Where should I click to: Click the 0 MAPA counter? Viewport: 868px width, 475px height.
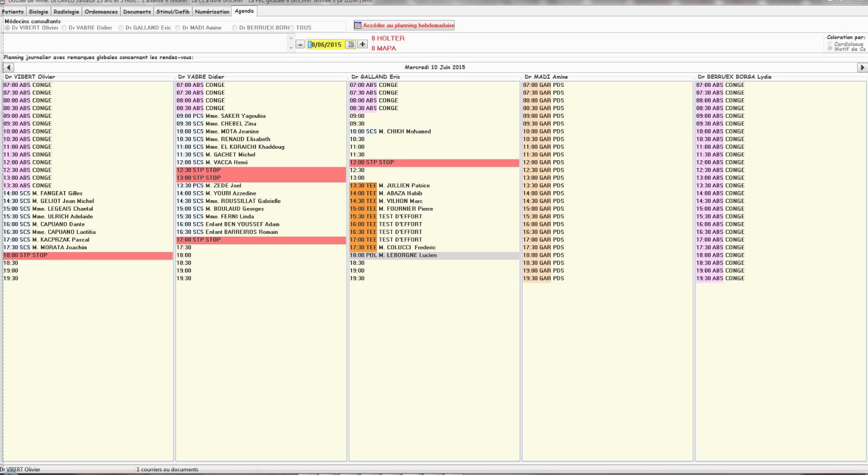pos(384,48)
